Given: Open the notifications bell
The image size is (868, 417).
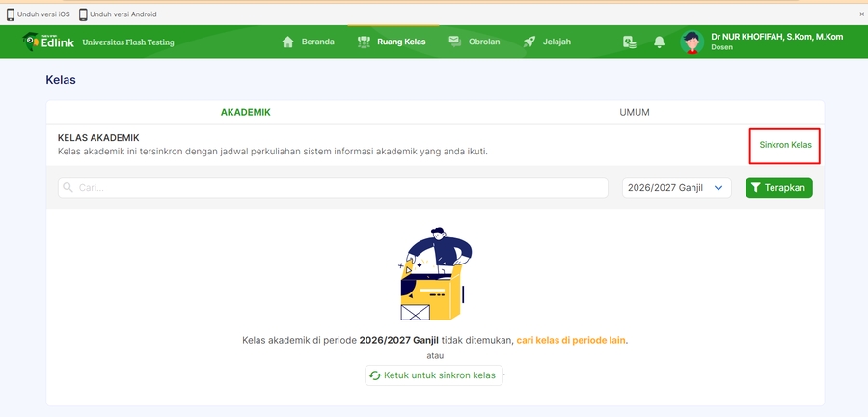Looking at the screenshot, I should pos(660,42).
